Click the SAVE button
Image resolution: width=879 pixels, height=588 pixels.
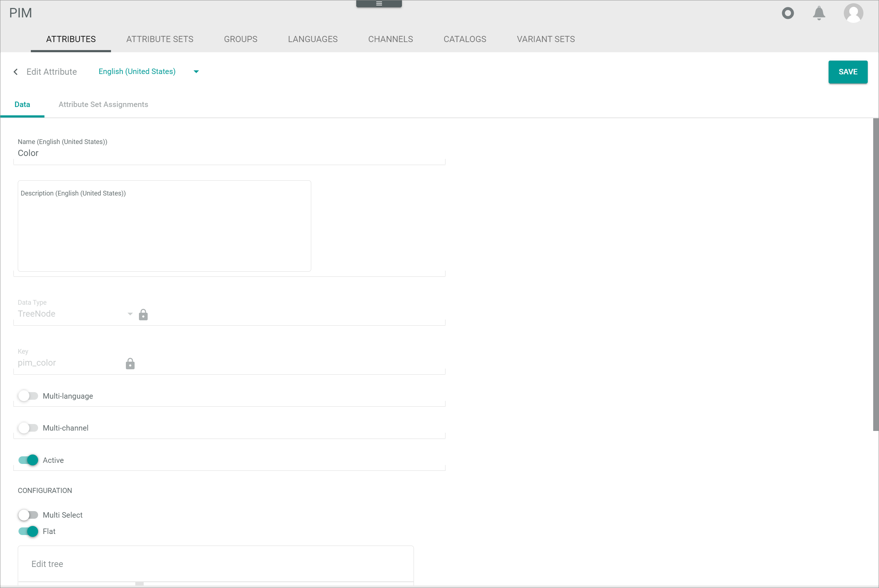(847, 71)
